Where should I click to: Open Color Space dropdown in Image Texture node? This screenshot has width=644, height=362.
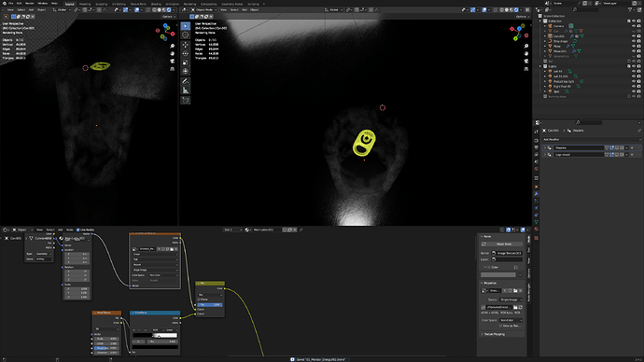tap(163, 275)
